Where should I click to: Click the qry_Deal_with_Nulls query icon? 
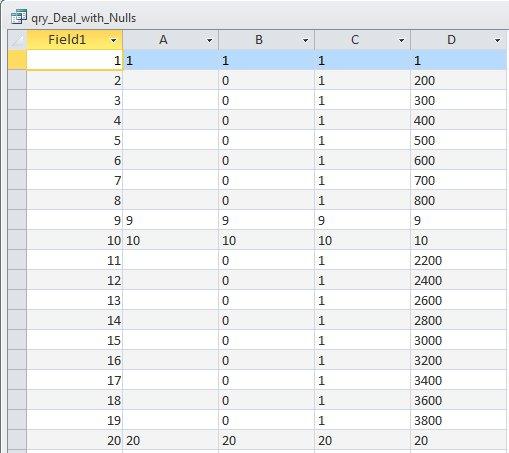[x=18, y=17]
